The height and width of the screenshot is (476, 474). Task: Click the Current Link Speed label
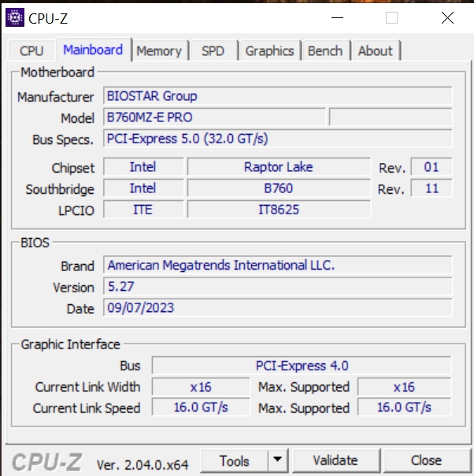[x=87, y=408]
